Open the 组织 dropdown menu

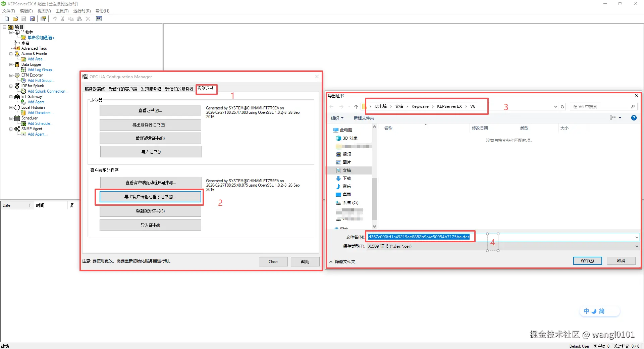click(337, 118)
